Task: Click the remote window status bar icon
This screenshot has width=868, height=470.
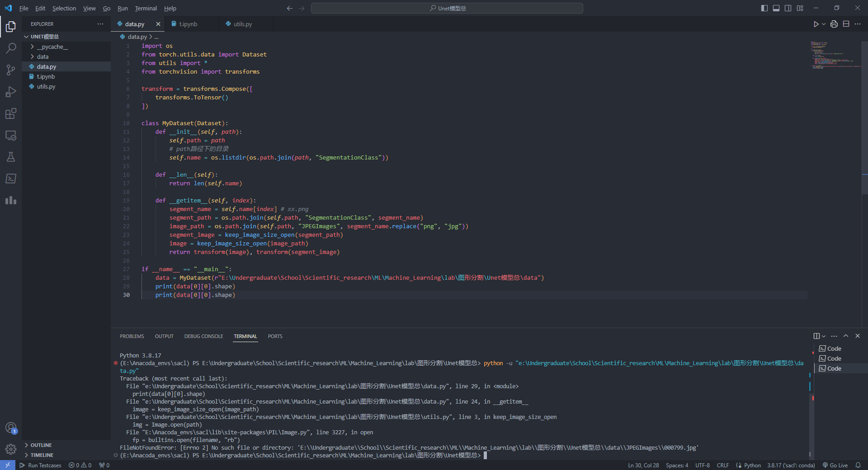Action: coord(8,465)
